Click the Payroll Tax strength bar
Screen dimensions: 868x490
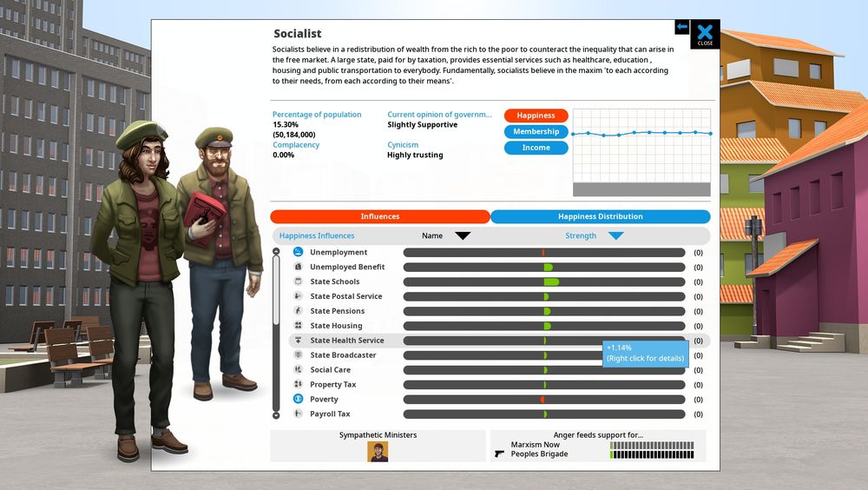pos(544,414)
